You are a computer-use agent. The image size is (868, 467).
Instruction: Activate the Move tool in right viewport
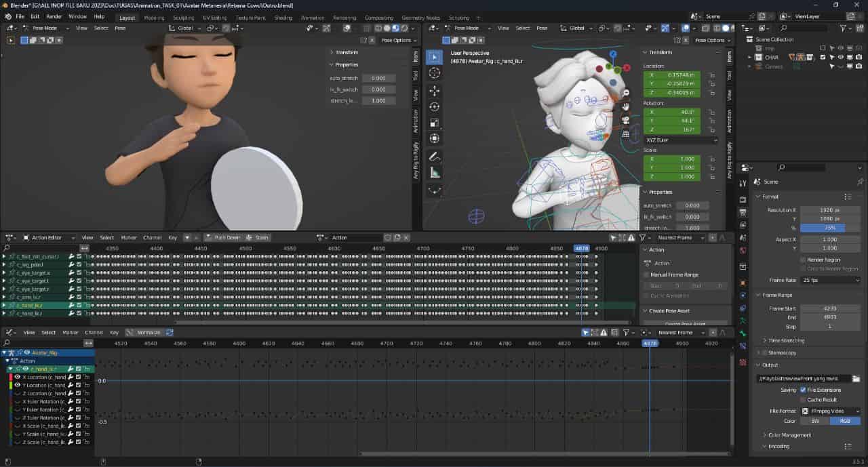point(435,90)
